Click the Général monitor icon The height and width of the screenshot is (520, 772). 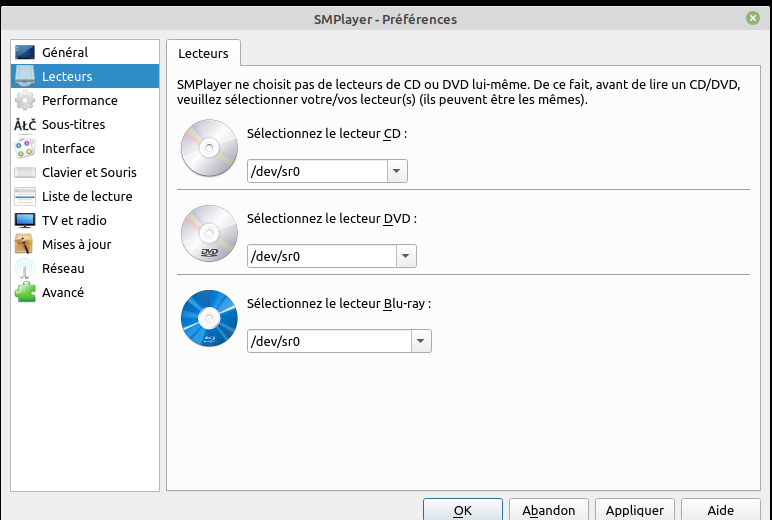pos(25,52)
